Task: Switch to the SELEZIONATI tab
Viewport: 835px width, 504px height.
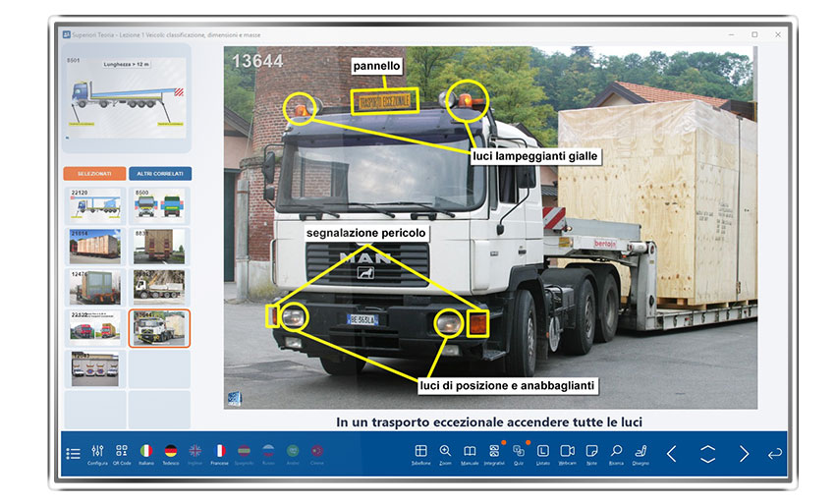Action: pyautogui.click(x=94, y=174)
